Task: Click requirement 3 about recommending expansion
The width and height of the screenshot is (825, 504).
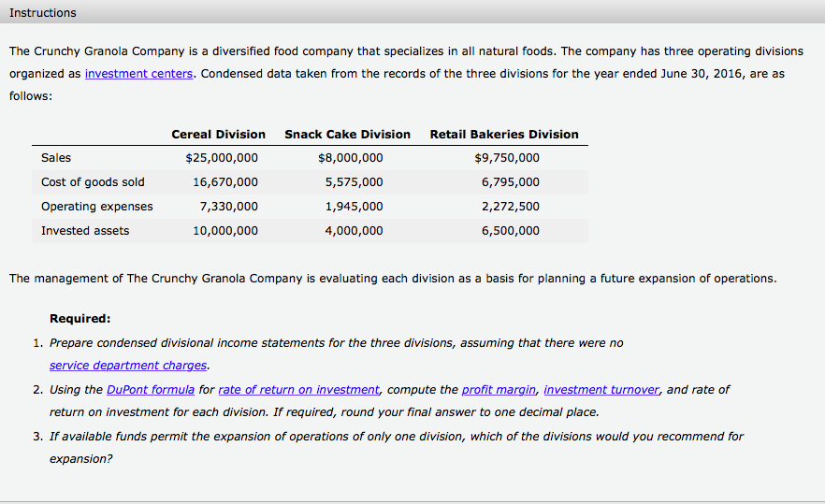Action: click(397, 447)
